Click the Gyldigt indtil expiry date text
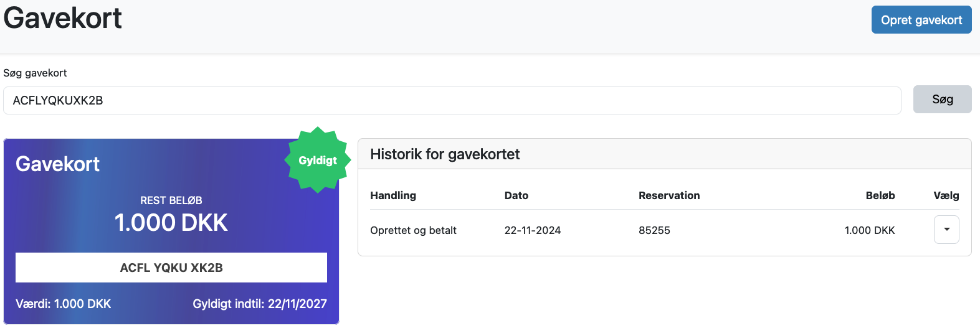The height and width of the screenshot is (331, 980). coord(260,304)
